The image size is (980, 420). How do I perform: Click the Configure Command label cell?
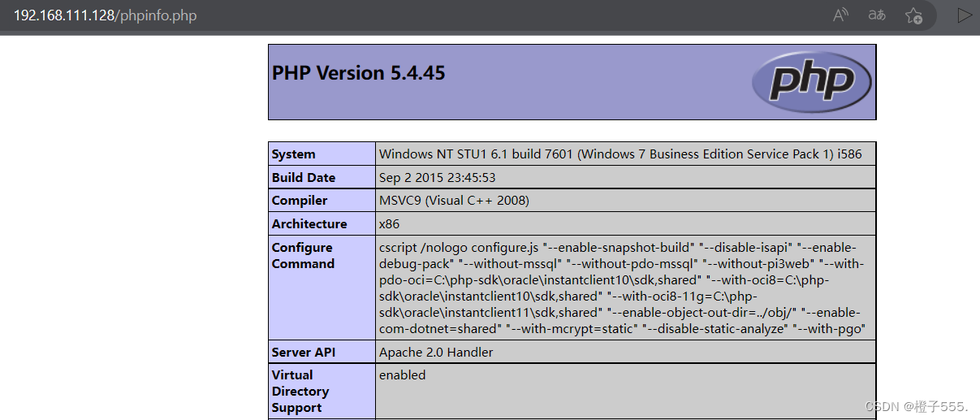[x=322, y=288]
